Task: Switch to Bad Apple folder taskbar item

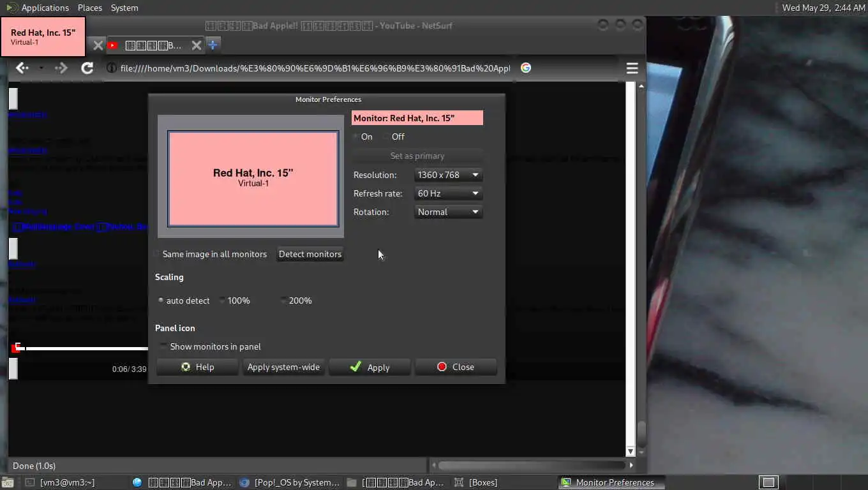Action: click(x=397, y=482)
